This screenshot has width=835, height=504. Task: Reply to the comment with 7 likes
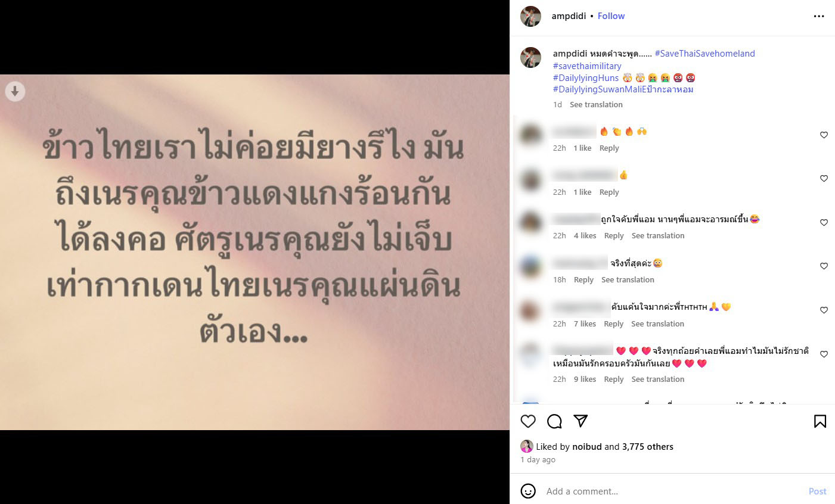point(613,323)
